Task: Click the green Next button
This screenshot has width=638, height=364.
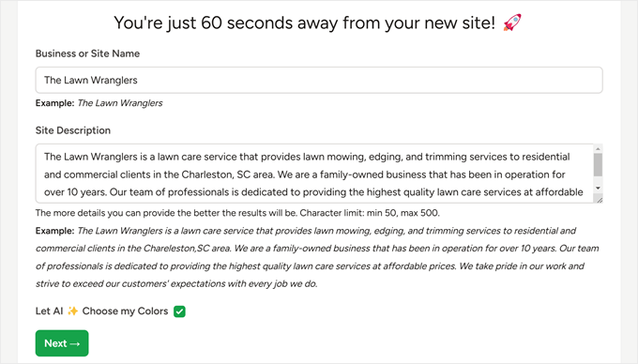Action: (x=62, y=342)
